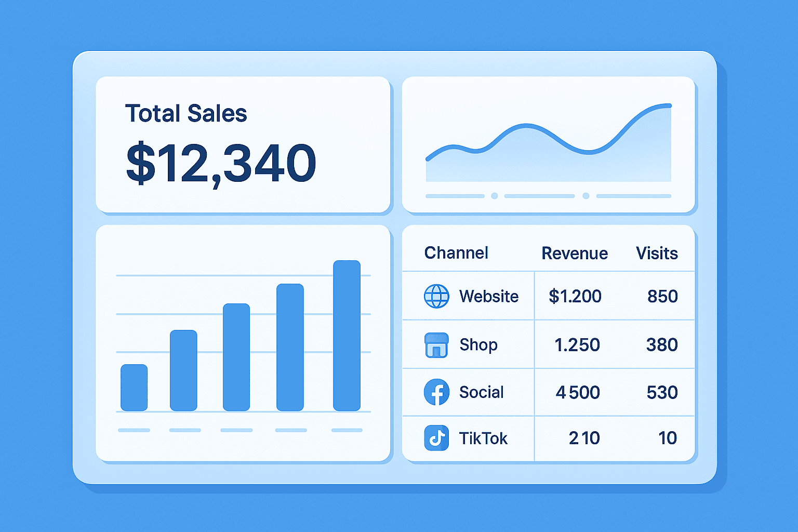Click the Total Sales heading

186,113
